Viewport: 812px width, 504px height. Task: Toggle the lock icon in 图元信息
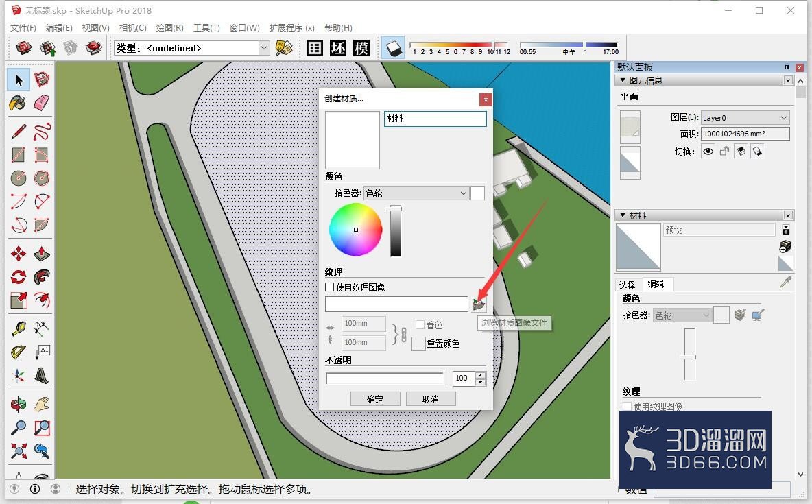tap(724, 152)
